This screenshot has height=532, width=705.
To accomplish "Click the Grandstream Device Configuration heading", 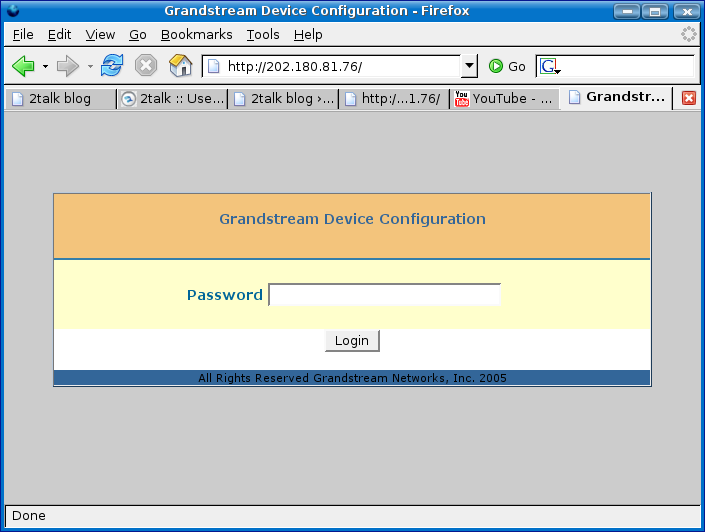I will pyautogui.click(x=352, y=219).
